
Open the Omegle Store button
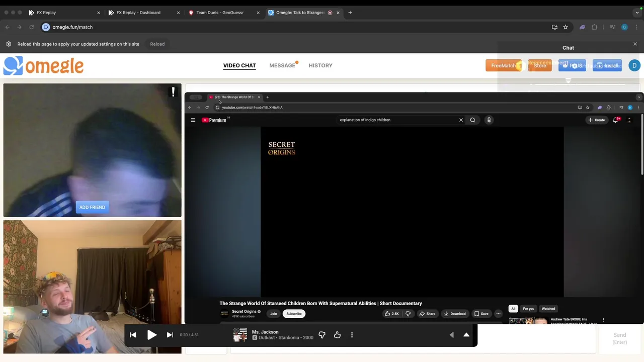point(540,65)
